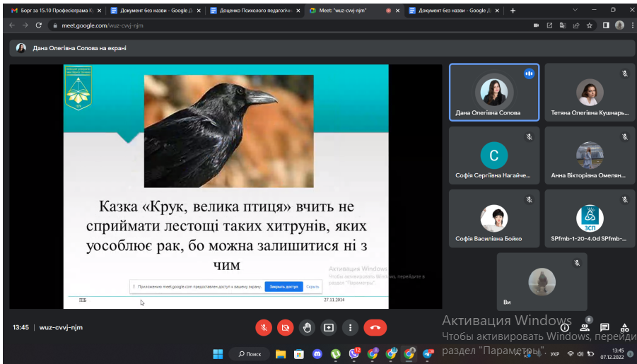This screenshot has height=364, width=637.
Task: Raise hand in the meeting
Action: (307, 327)
